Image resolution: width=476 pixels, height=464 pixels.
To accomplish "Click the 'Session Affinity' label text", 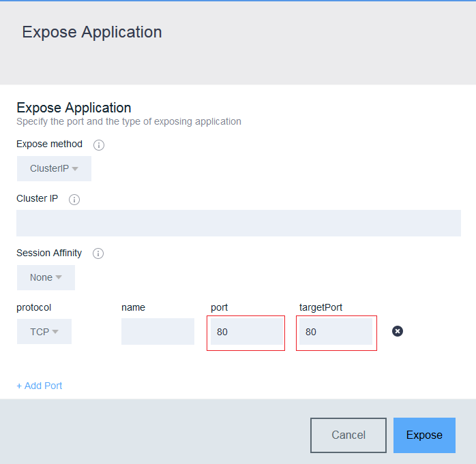I will [49, 253].
